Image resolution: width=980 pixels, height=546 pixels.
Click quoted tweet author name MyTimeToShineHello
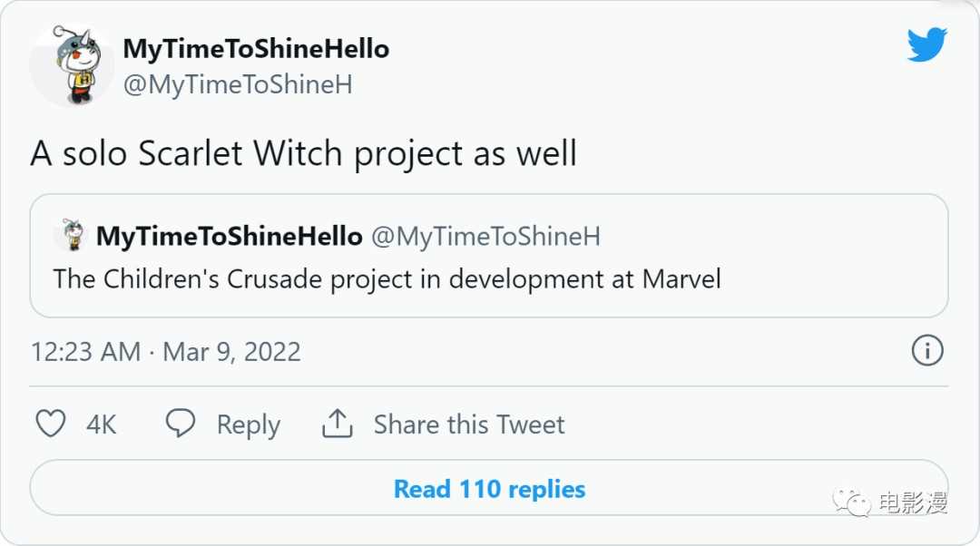pos(229,237)
